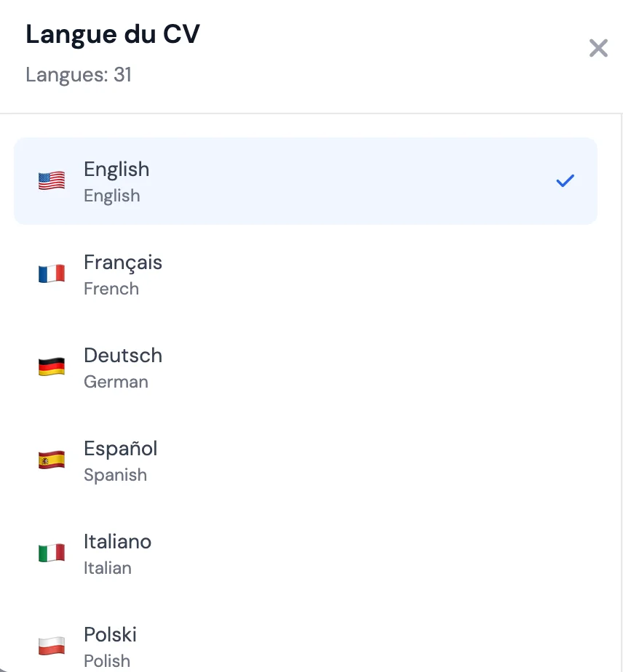Click the 'French' subtitle label
623x672 pixels.
[111, 289]
